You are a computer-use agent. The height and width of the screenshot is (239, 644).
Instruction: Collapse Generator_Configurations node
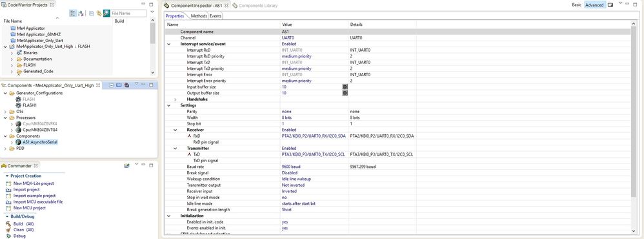tap(5, 93)
